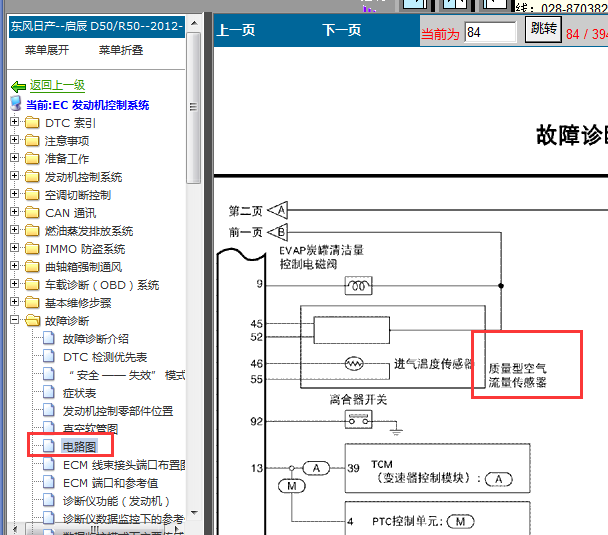Click 菜单展开 to expand menu
Image resolution: width=608 pixels, height=535 pixels.
click(x=47, y=50)
